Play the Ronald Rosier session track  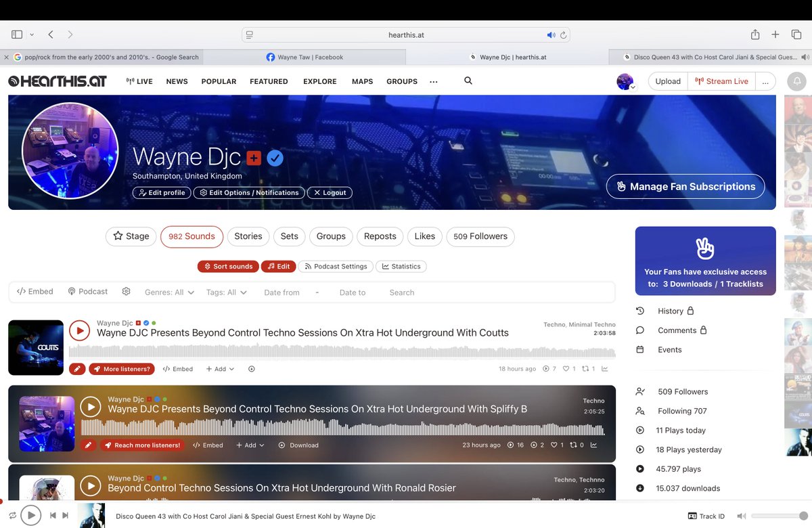point(91,485)
